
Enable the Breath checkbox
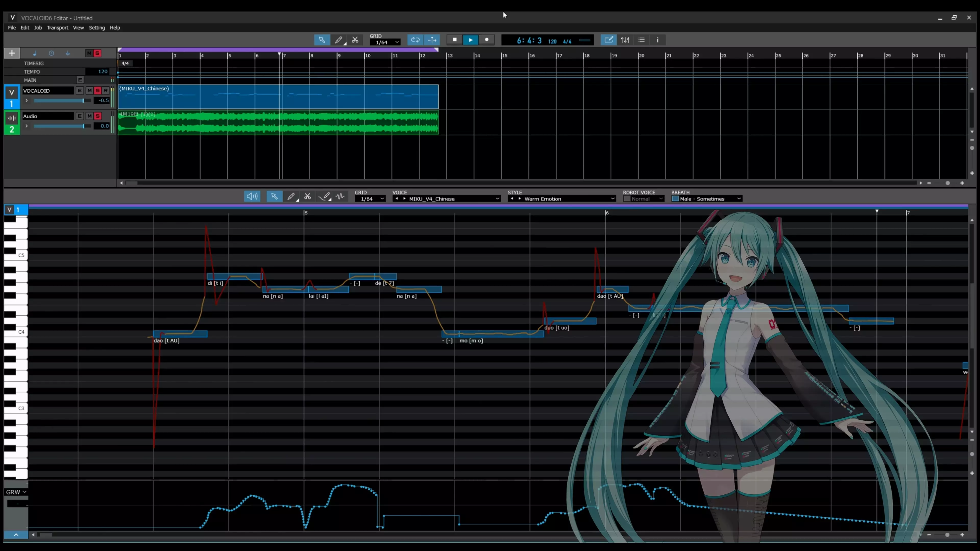pyautogui.click(x=675, y=199)
